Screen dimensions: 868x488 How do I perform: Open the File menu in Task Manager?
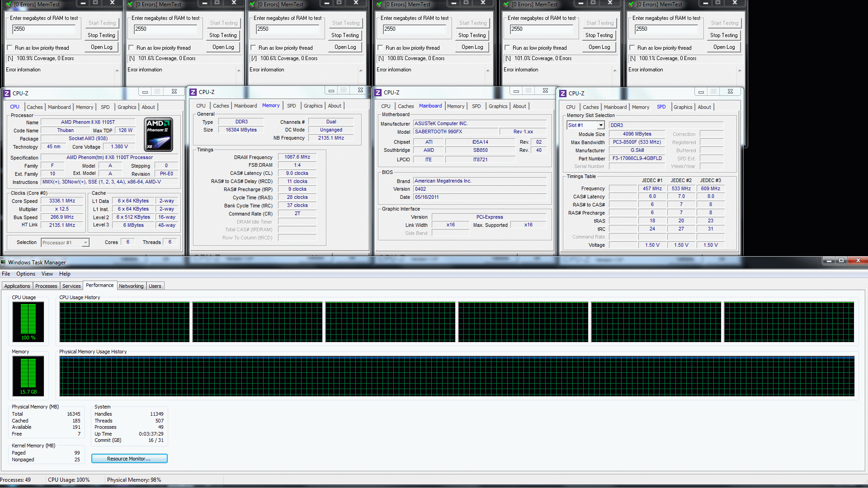[6, 274]
